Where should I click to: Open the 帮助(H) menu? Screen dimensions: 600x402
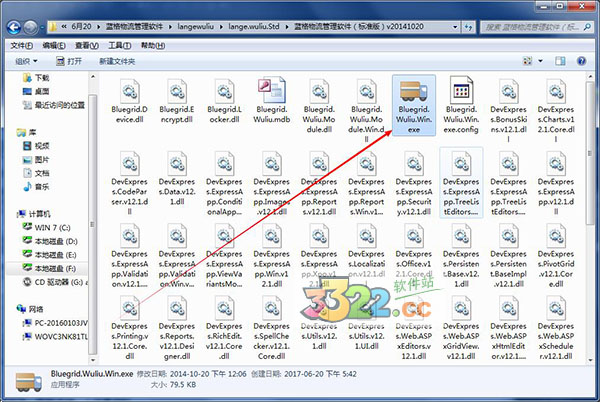(153, 46)
